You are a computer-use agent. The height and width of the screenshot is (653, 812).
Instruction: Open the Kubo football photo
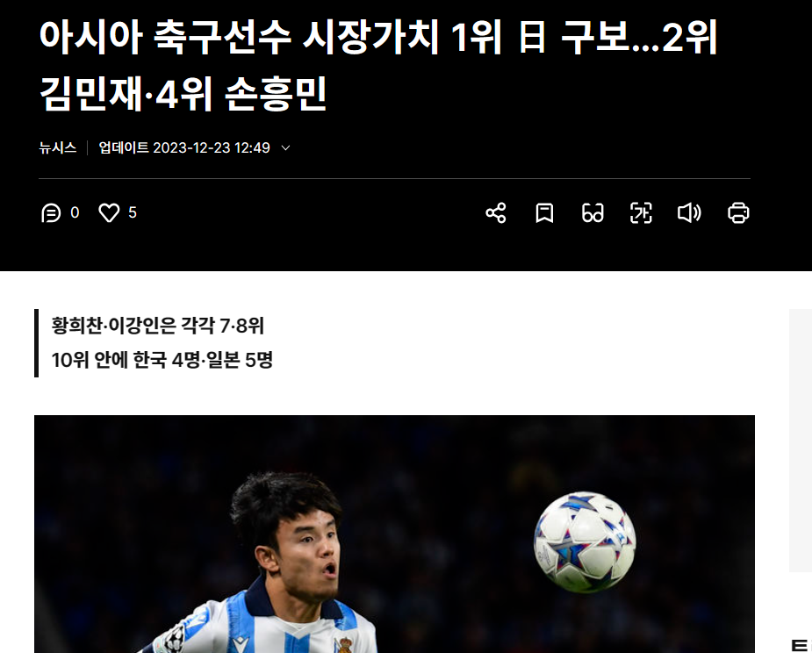394,534
